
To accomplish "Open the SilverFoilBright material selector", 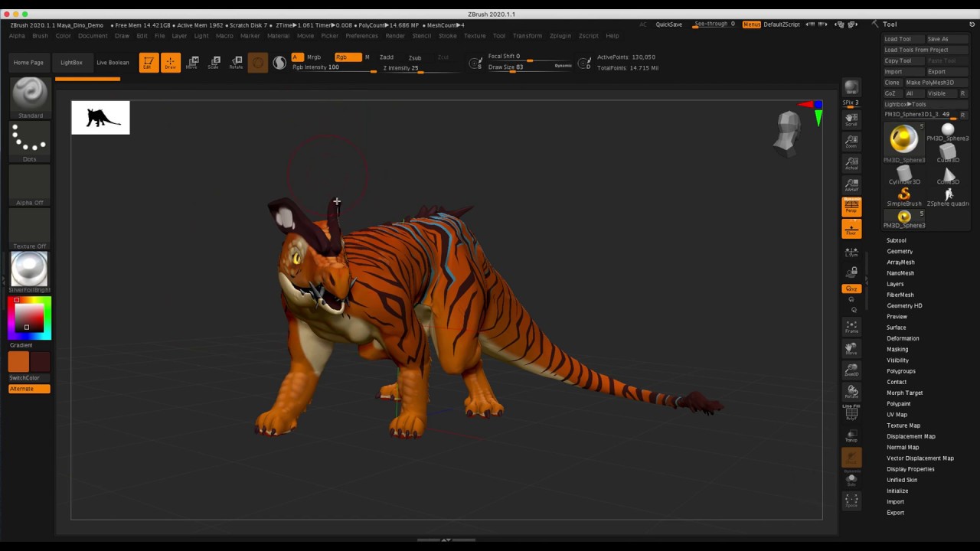I will [30, 272].
